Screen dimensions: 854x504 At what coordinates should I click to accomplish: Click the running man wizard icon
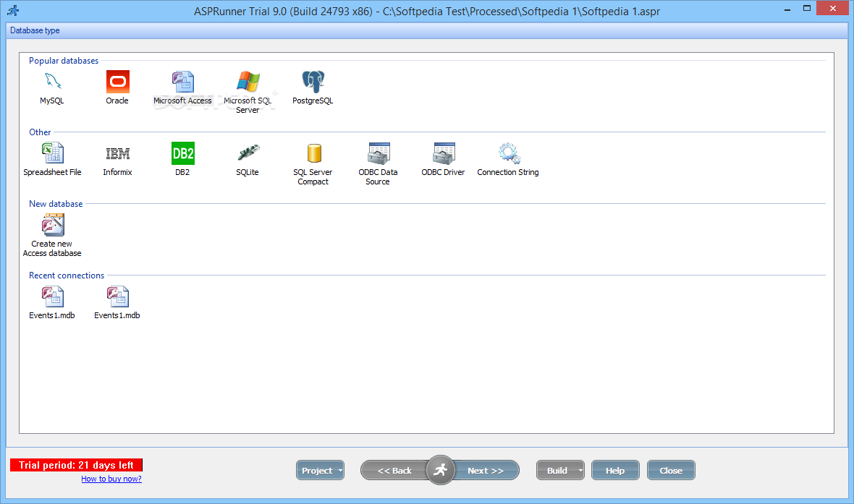click(440, 470)
